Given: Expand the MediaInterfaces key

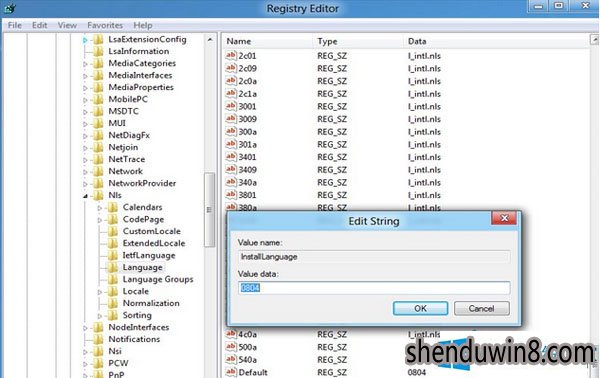Looking at the screenshot, I should coord(85,76).
